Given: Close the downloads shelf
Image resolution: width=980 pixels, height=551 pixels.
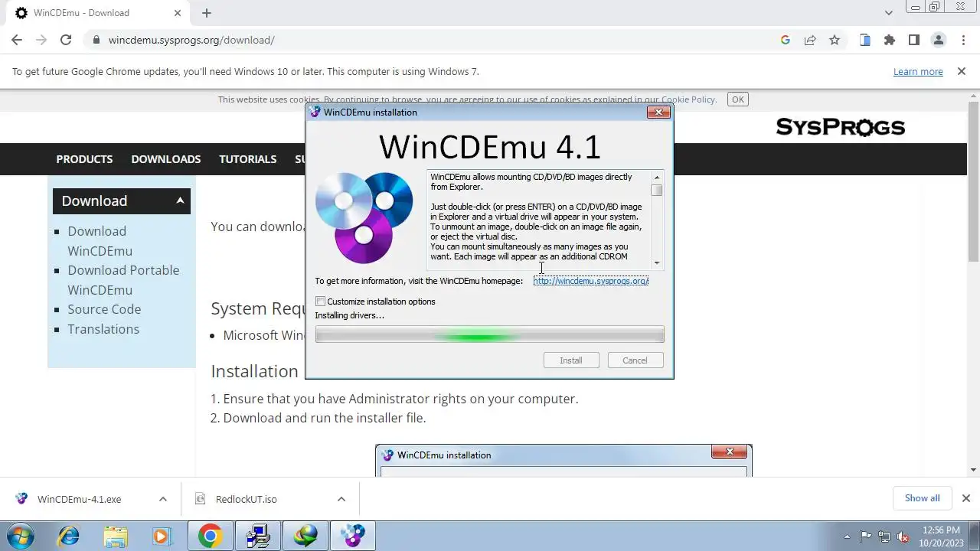Looking at the screenshot, I should point(965,498).
